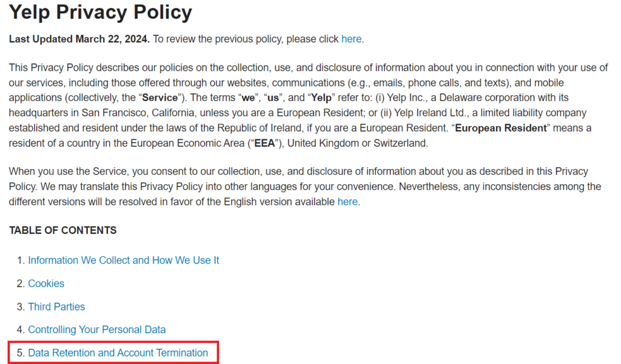Open the previous policy "here" link
The height and width of the screenshot is (364, 621).
pyautogui.click(x=351, y=39)
